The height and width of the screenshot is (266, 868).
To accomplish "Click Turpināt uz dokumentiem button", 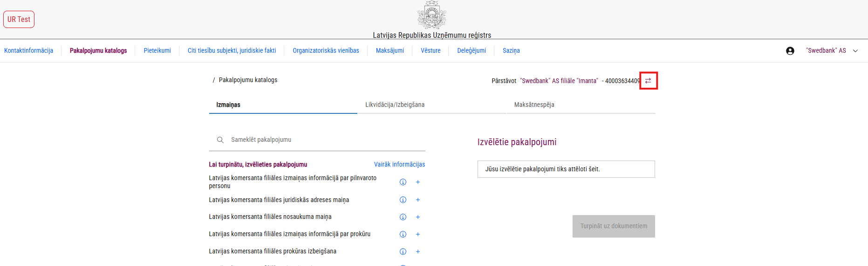I will click(614, 226).
